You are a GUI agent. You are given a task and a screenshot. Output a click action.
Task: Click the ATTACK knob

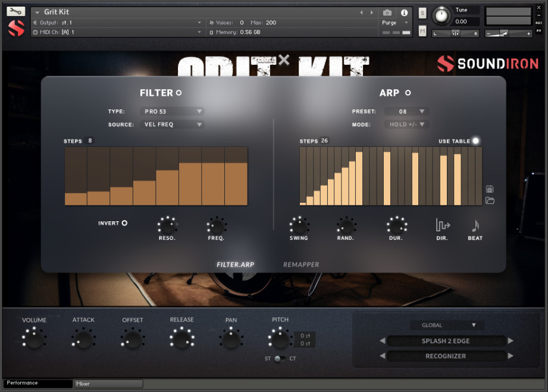(x=83, y=338)
